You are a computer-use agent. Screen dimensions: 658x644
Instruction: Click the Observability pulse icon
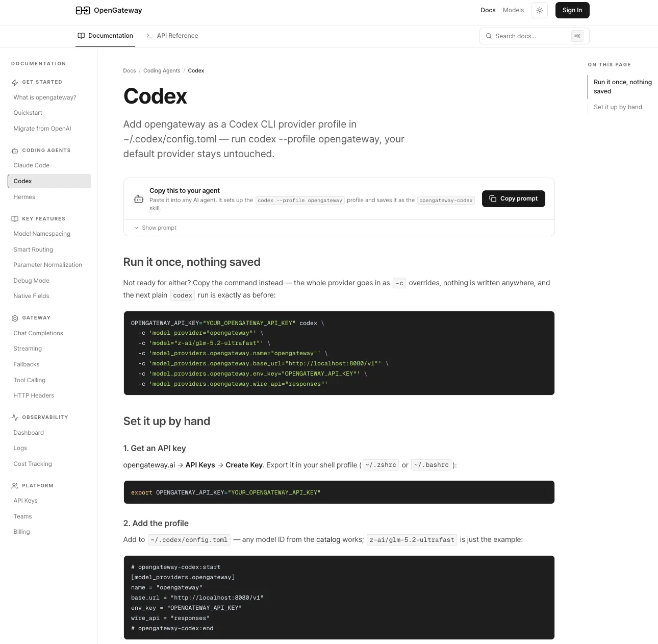[x=15, y=417]
